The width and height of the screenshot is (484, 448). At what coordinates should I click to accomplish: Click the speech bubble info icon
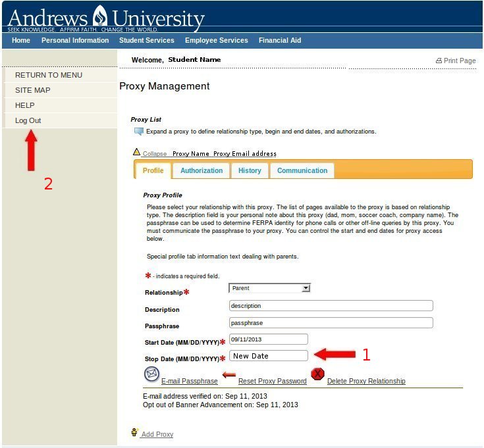coord(139,132)
